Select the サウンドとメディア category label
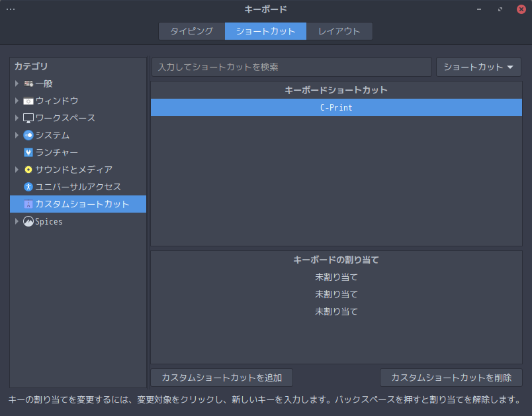Screen dimensions: 532x416 pos(74,170)
